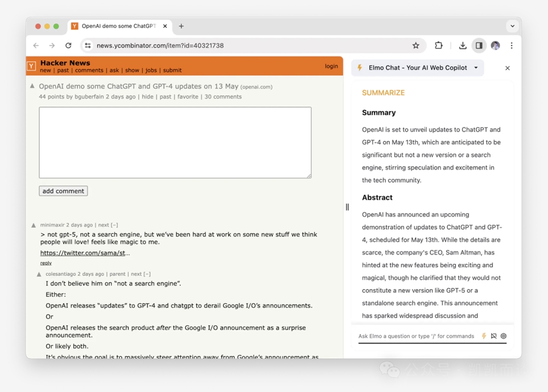Click the Hacker News Y logo
Image resolution: width=548 pixels, height=392 pixels.
tap(31, 66)
